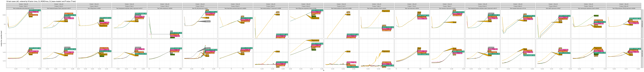Click the x-axis title N below the plots
Screen dimensions: 644x72
[324, 70]
